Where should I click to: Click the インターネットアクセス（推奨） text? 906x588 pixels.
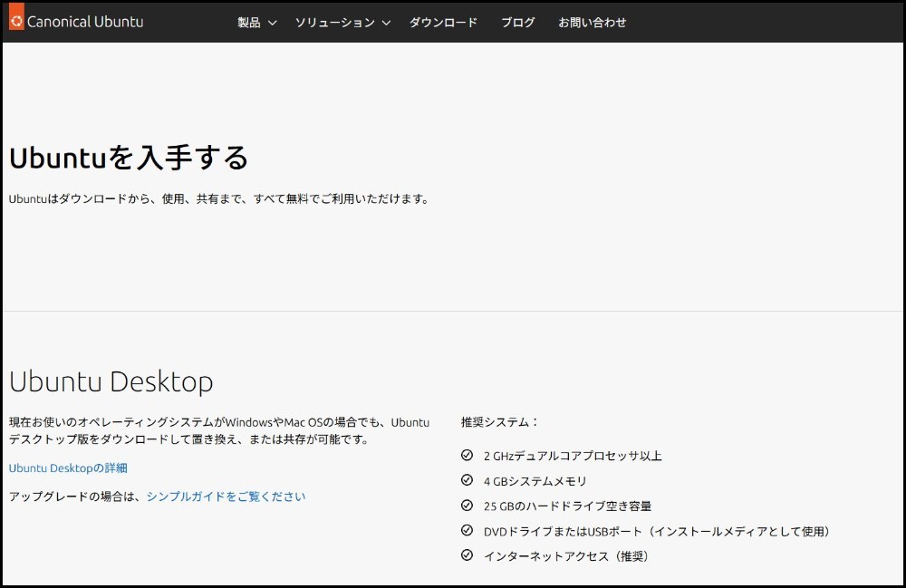click(x=565, y=556)
